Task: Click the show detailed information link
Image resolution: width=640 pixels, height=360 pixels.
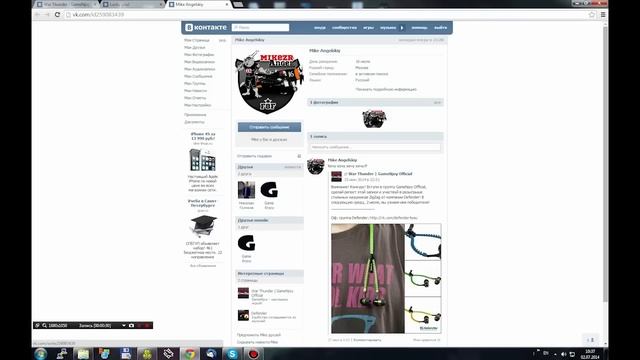Action: click(x=386, y=89)
